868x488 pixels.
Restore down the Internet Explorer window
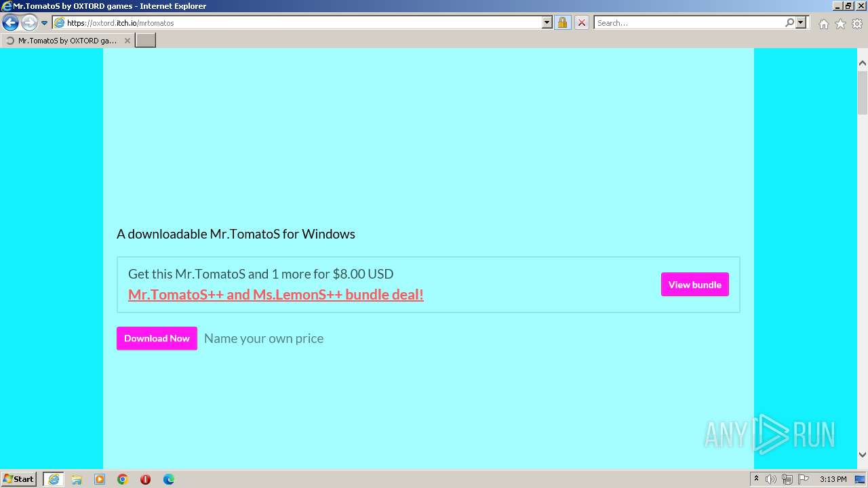point(848,6)
